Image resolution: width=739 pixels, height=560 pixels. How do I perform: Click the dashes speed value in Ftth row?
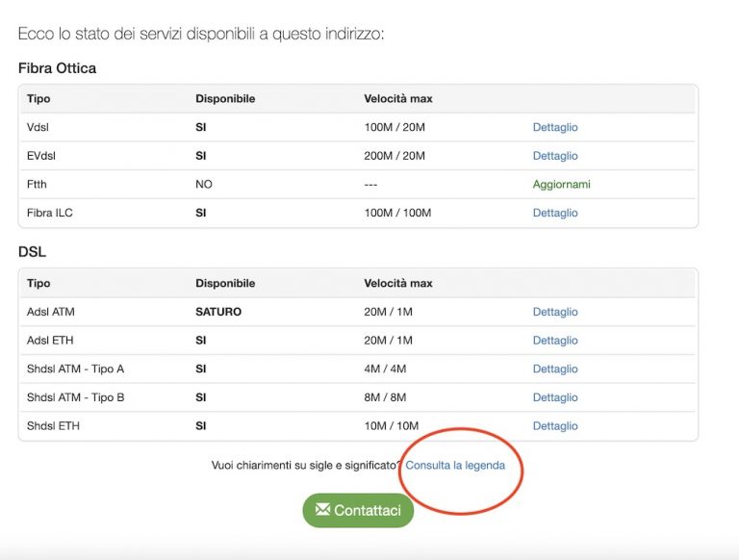(370, 185)
